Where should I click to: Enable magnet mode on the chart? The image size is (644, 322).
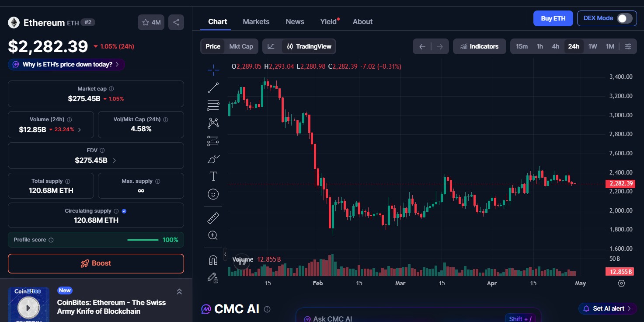pos(213,259)
